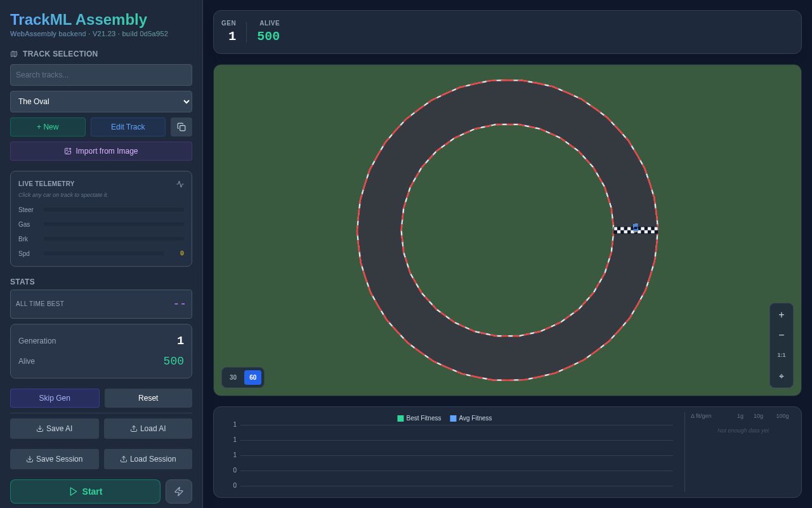812x508 pixels.
Task: Reset zoom with the 1:1 button
Action: [x=782, y=356]
